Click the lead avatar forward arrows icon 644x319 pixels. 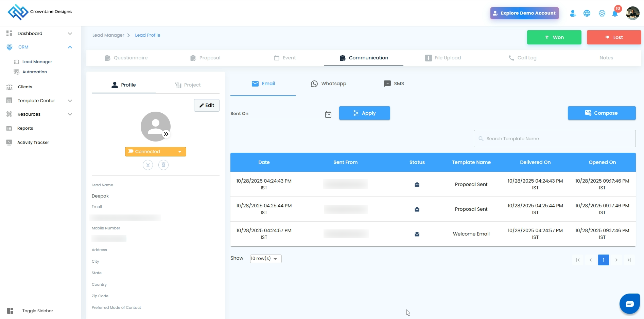166,134
